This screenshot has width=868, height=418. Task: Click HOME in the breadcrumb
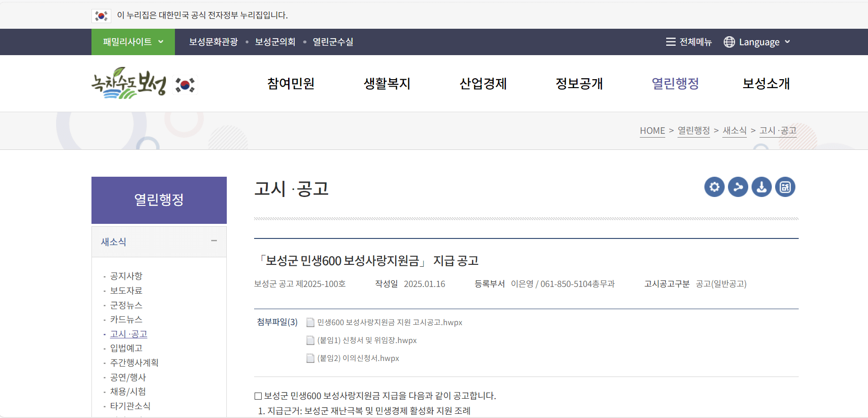point(653,131)
